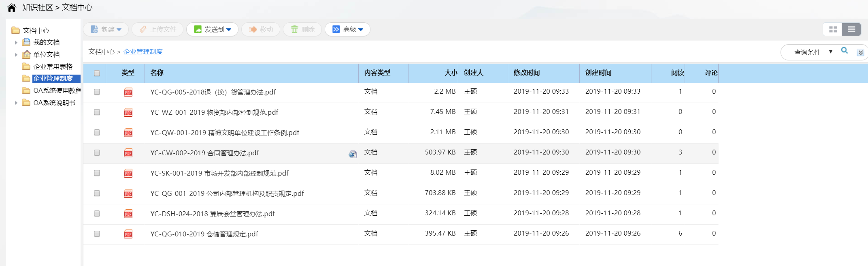Expand advanced search options arrow
This screenshot has height=266, width=868.
point(861,53)
